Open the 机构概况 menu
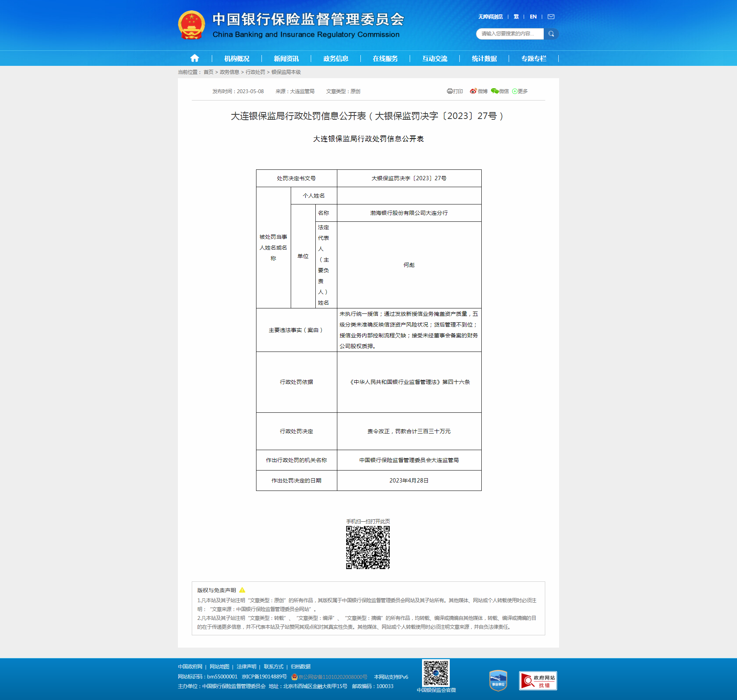 pyautogui.click(x=237, y=59)
